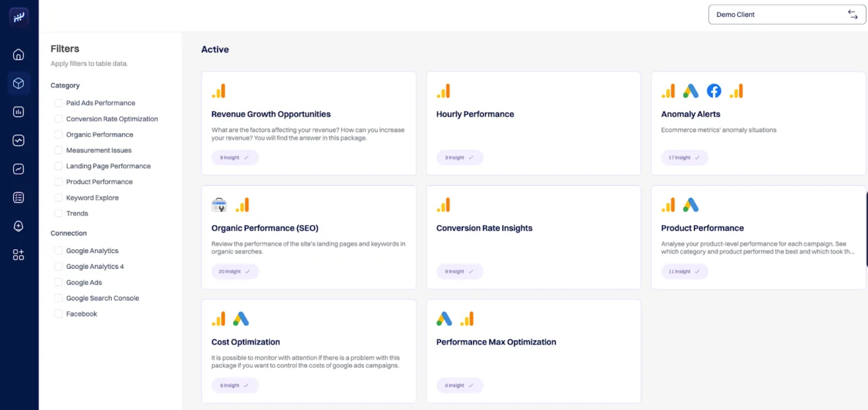Click Google Ads icon on Product Performance card
The width and height of the screenshot is (868, 410).
pyautogui.click(x=690, y=205)
